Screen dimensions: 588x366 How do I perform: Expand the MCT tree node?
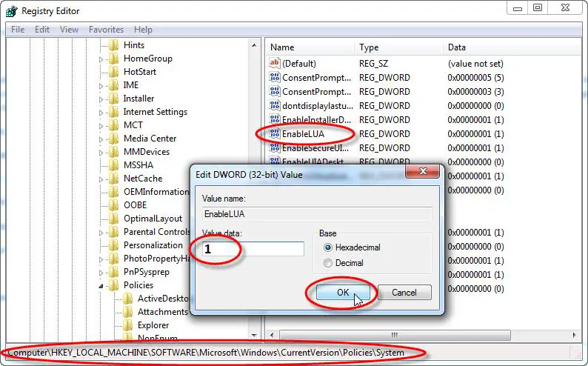point(101,126)
